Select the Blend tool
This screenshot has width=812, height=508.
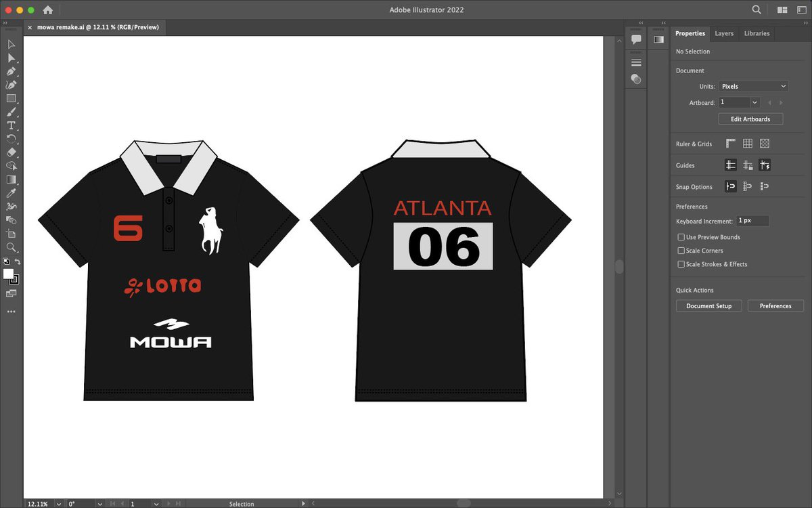click(x=12, y=220)
